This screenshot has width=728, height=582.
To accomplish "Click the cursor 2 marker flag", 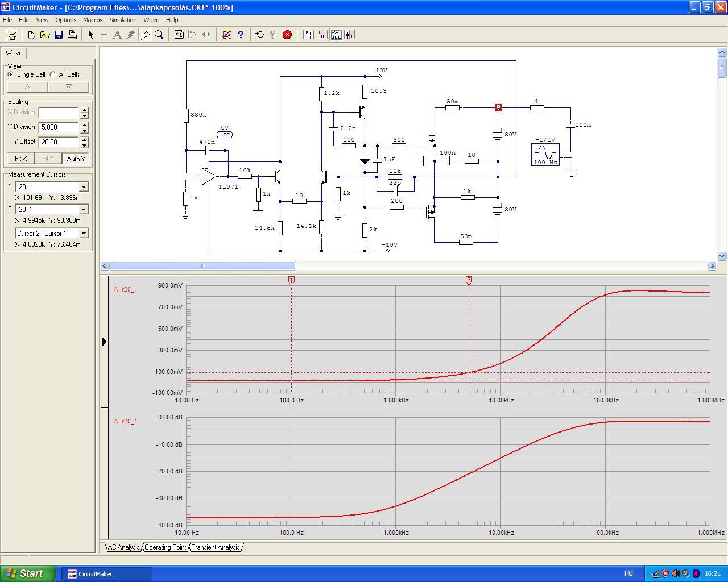I will [469, 280].
